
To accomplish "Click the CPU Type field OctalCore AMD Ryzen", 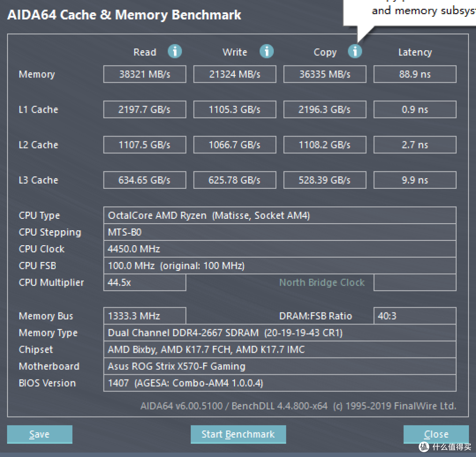I will coord(280,215).
